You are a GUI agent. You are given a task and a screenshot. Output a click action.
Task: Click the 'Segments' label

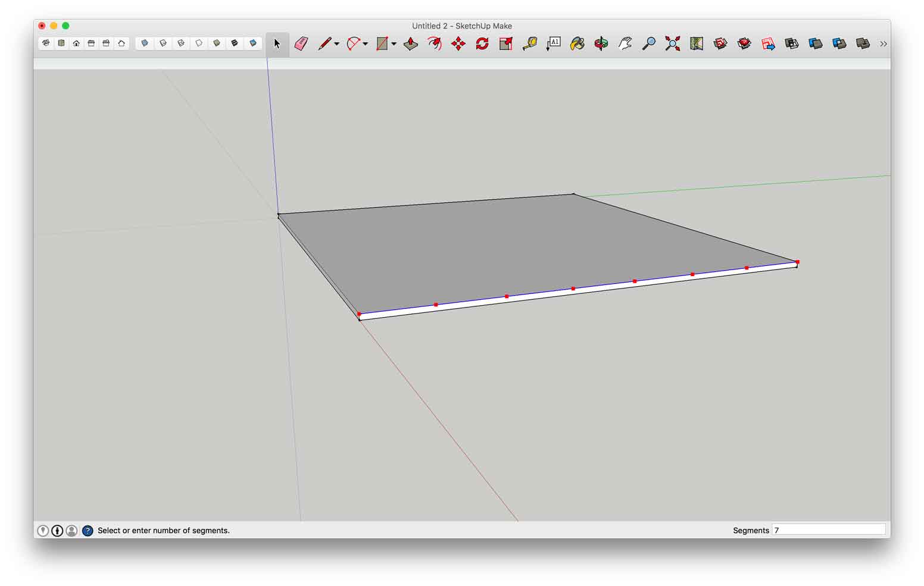[x=751, y=531]
